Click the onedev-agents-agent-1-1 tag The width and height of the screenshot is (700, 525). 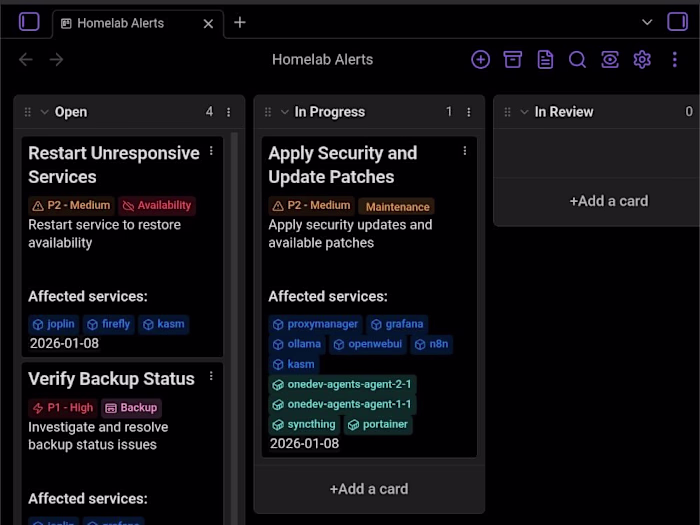coord(342,404)
